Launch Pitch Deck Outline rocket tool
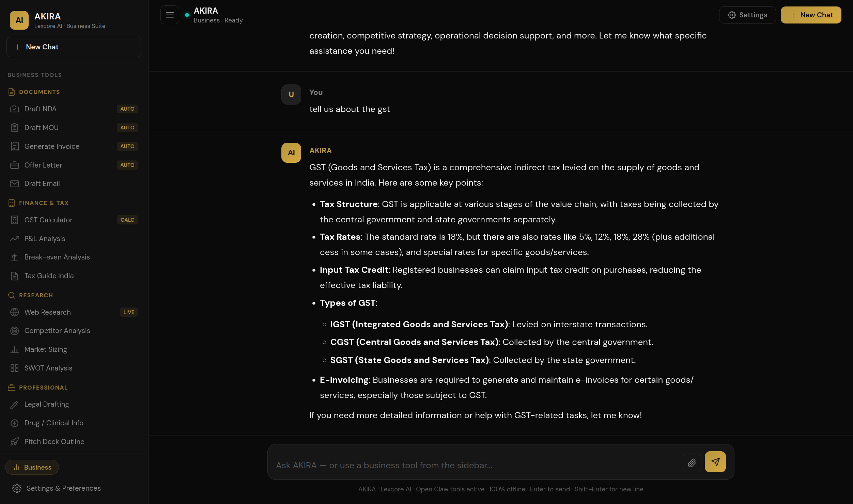The height and width of the screenshot is (504, 853). pos(74,442)
